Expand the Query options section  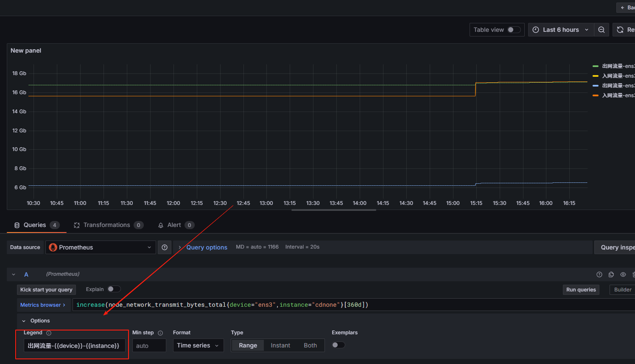pos(207,247)
